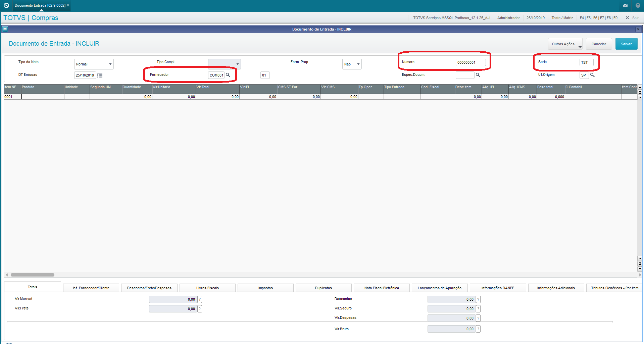
Task: Open the help question mark icon
Action: click(638, 5)
